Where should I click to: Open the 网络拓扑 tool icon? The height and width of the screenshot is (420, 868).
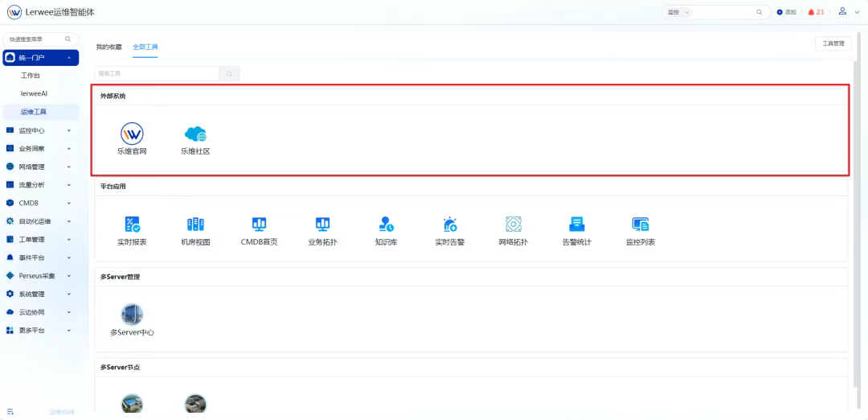[513, 224]
